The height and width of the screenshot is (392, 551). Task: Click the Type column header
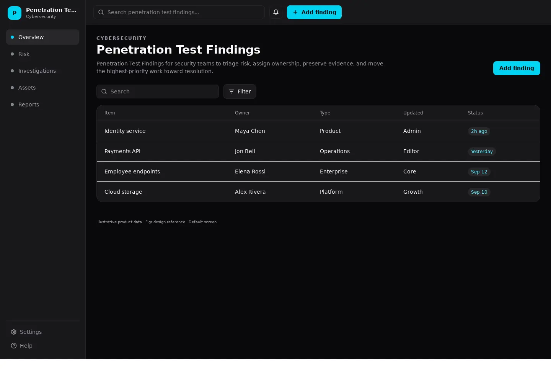(325, 113)
